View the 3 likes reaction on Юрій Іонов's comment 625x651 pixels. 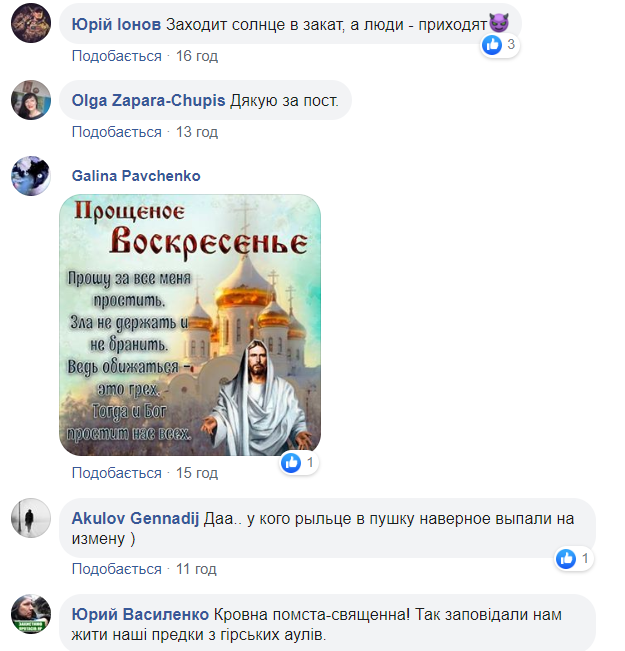click(500, 44)
